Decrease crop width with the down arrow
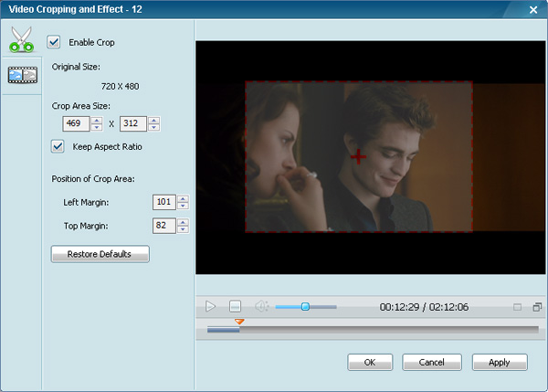Screen dimensions: 548x392 97,127
